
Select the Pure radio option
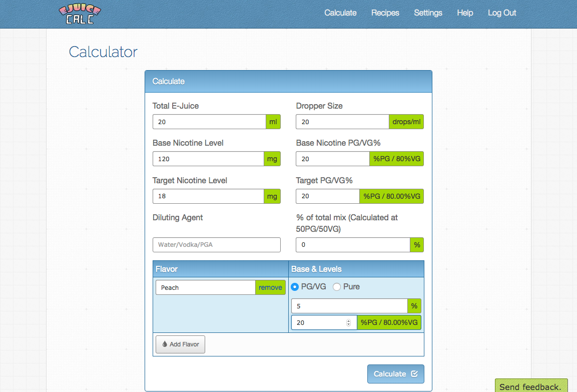pos(337,286)
